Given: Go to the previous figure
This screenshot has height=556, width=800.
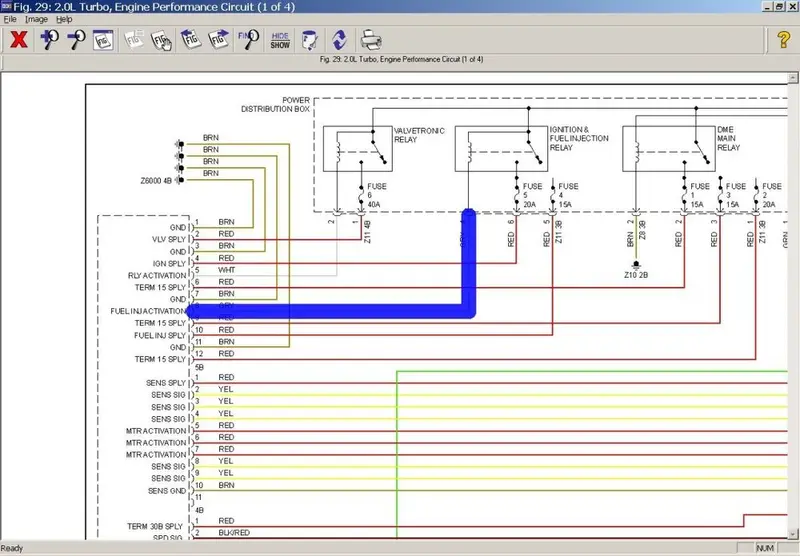Looking at the screenshot, I should [191, 39].
